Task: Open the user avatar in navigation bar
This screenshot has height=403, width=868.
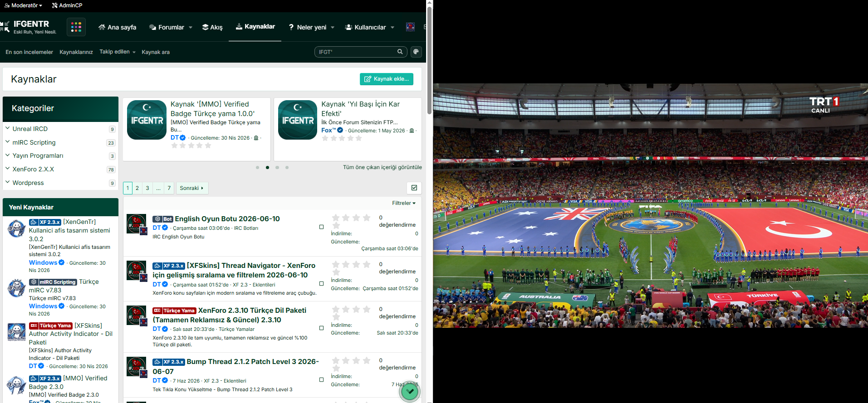Action: pos(410,27)
